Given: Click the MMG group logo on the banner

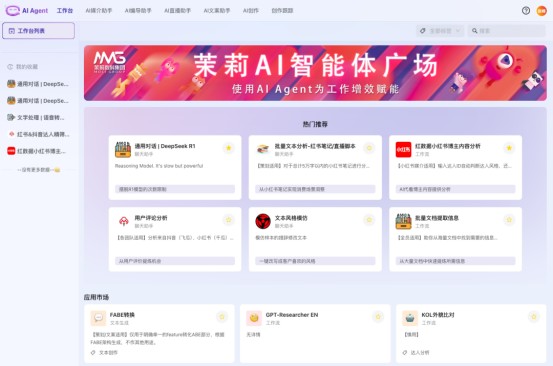Looking at the screenshot, I should pos(110,62).
